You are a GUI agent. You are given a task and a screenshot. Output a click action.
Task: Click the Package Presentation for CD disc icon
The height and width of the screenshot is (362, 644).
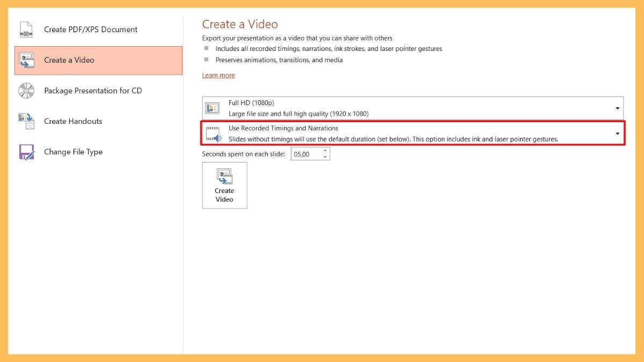click(26, 90)
